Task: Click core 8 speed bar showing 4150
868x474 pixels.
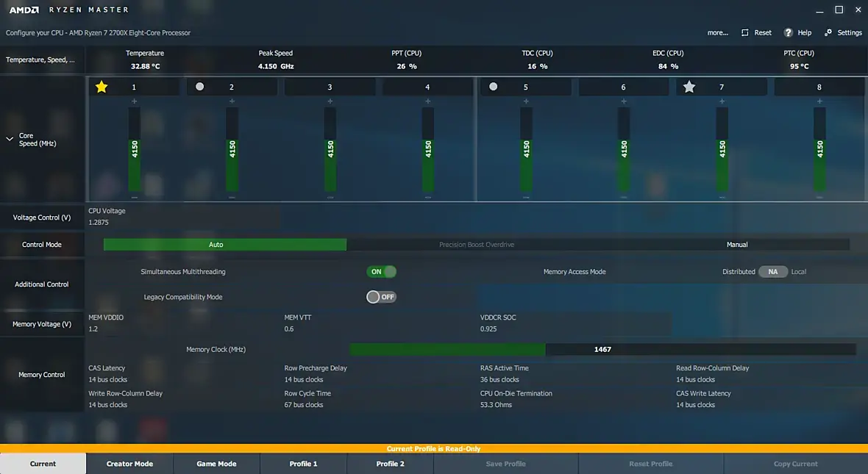Action: click(820, 149)
